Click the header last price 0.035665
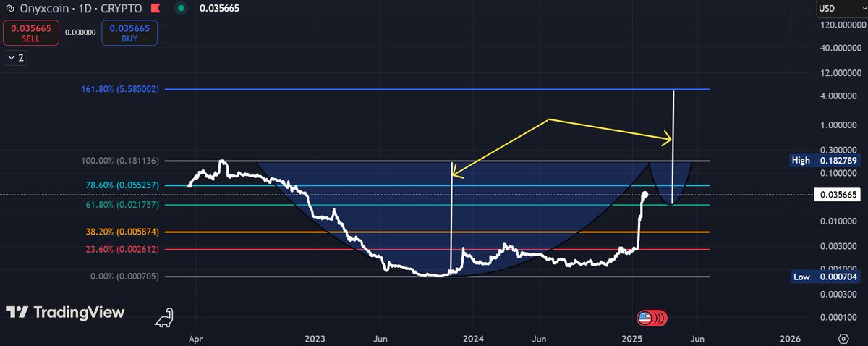The image size is (868, 346). click(218, 9)
